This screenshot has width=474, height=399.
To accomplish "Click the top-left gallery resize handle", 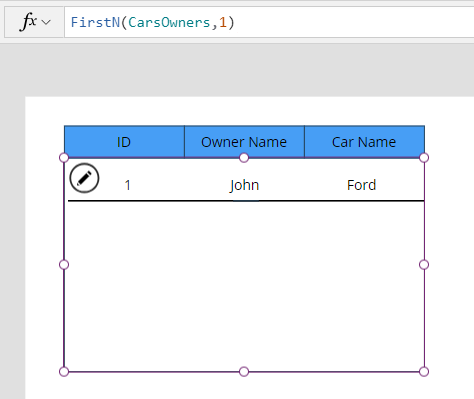I will click(64, 158).
